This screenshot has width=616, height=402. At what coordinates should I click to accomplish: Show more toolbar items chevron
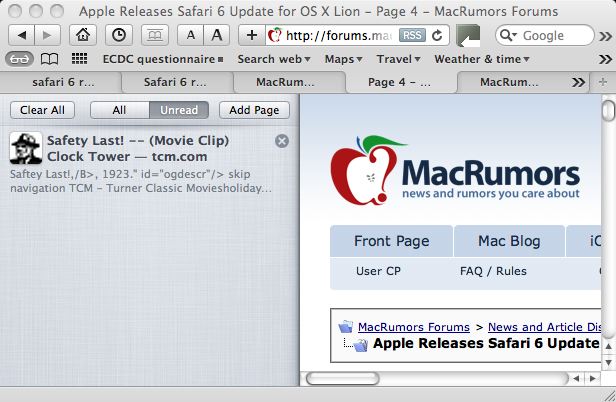(x=605, y=37)
